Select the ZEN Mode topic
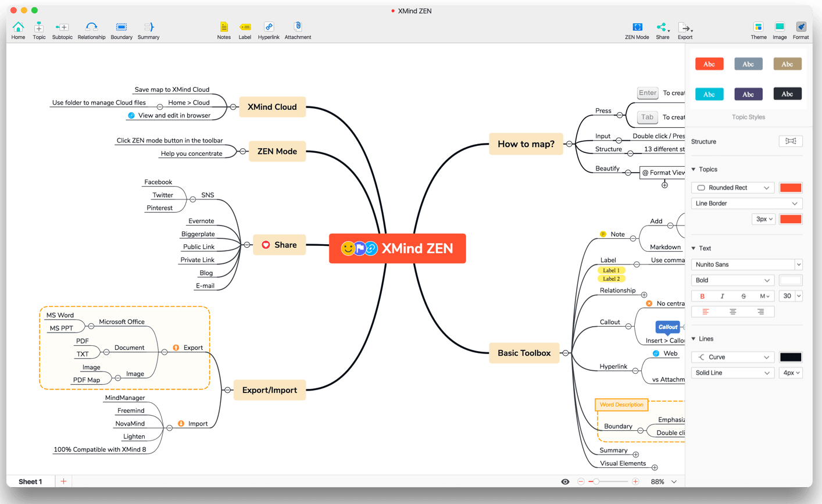 [277, 151]
